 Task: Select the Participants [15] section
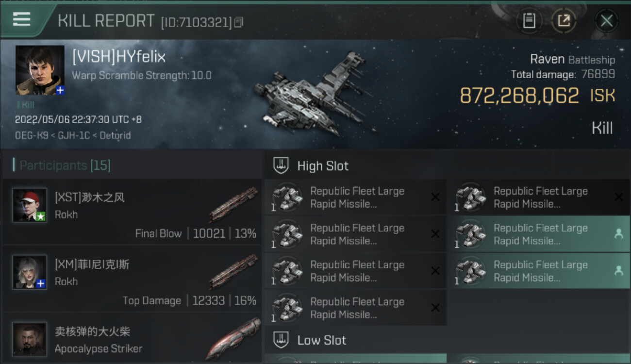65,165
